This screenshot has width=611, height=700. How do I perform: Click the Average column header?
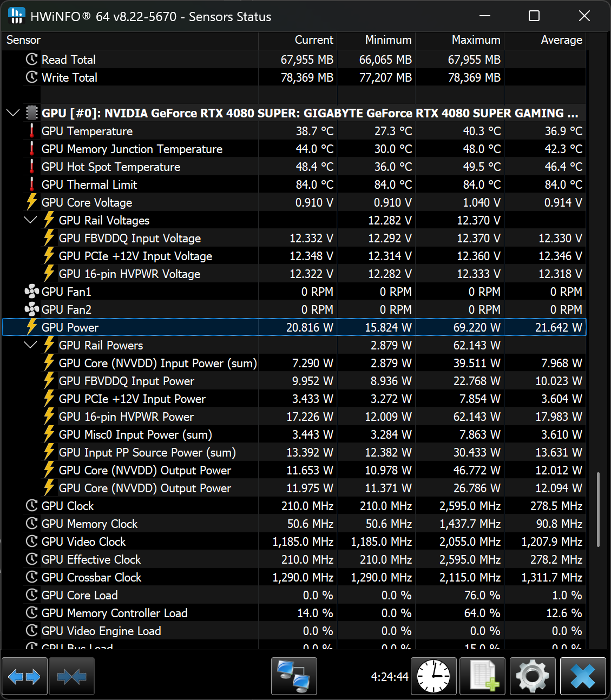[545, 40]
